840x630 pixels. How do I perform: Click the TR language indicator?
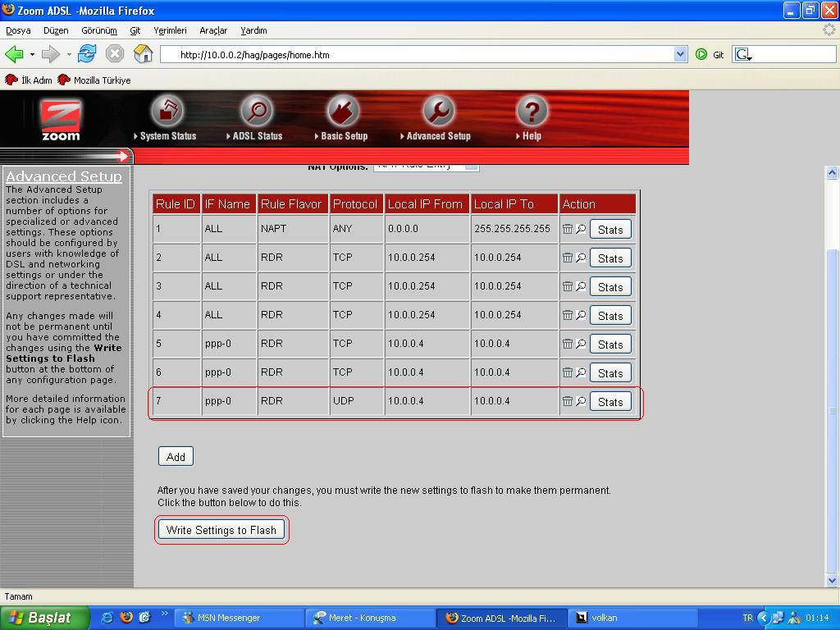click(748, 618)
